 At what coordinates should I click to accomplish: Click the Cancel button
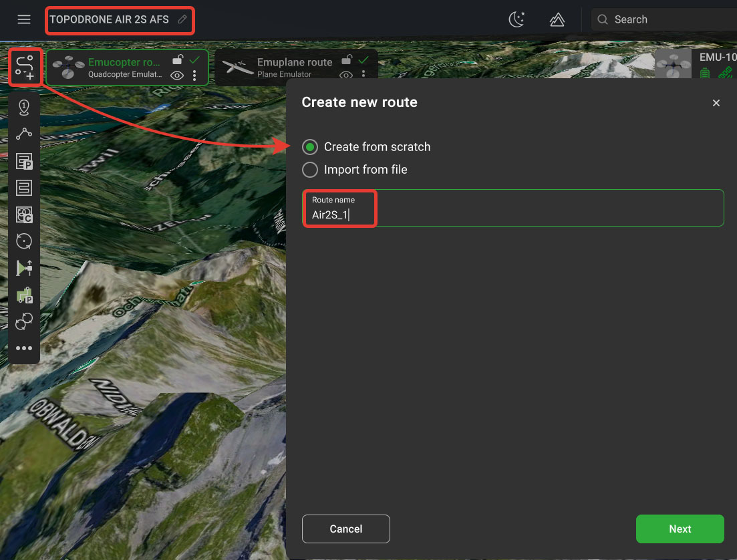pos(346,529)
